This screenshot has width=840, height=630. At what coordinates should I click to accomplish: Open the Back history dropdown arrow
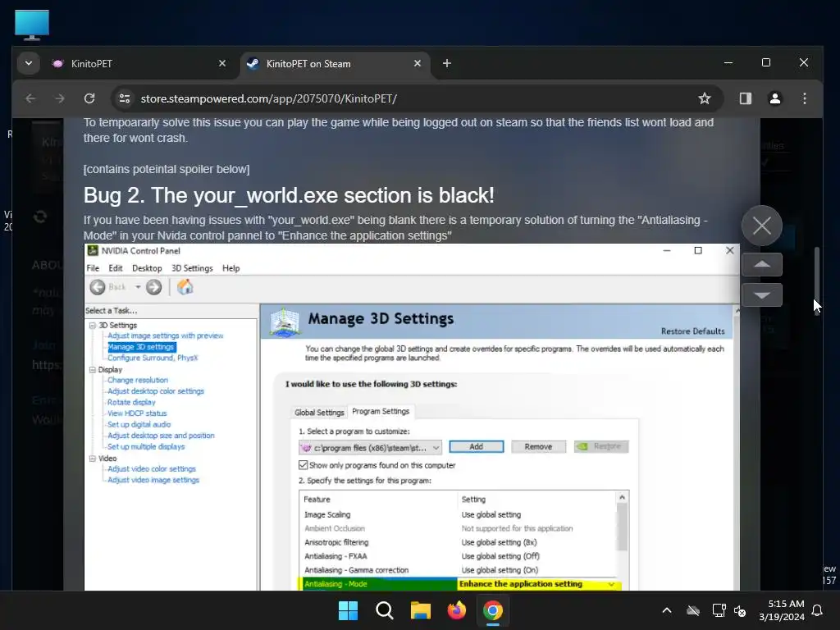coord(138,287)
